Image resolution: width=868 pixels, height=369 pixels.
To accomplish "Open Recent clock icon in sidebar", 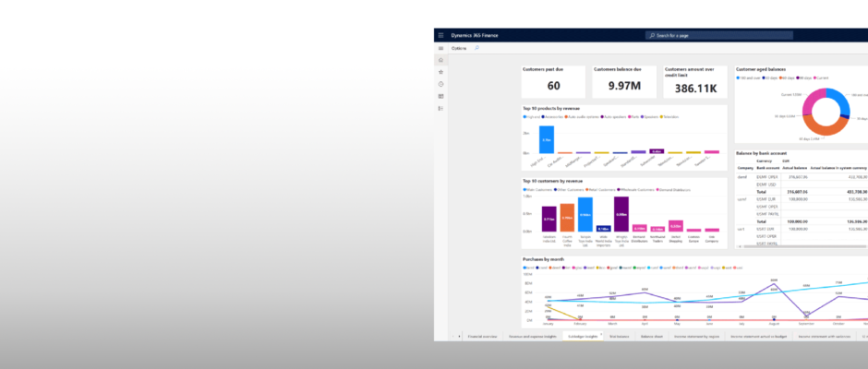I will click(x=440, y=84).
